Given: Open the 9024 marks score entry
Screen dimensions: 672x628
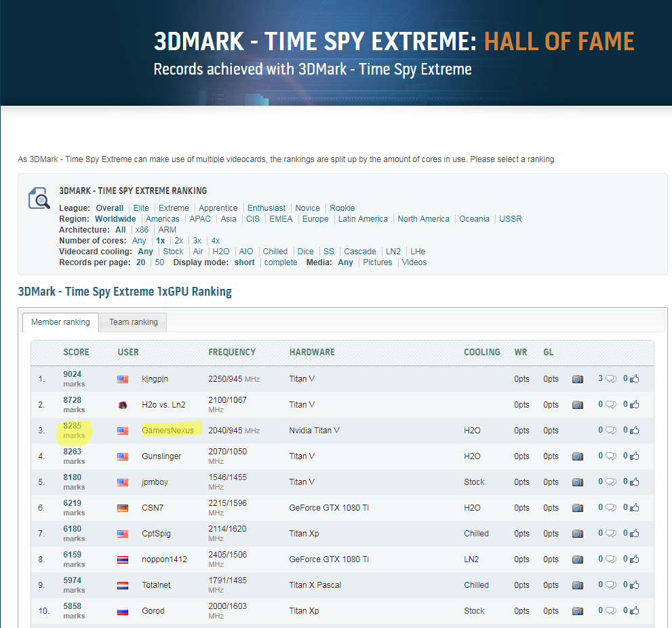Looking at the screenshot, I should coord(73,374).
